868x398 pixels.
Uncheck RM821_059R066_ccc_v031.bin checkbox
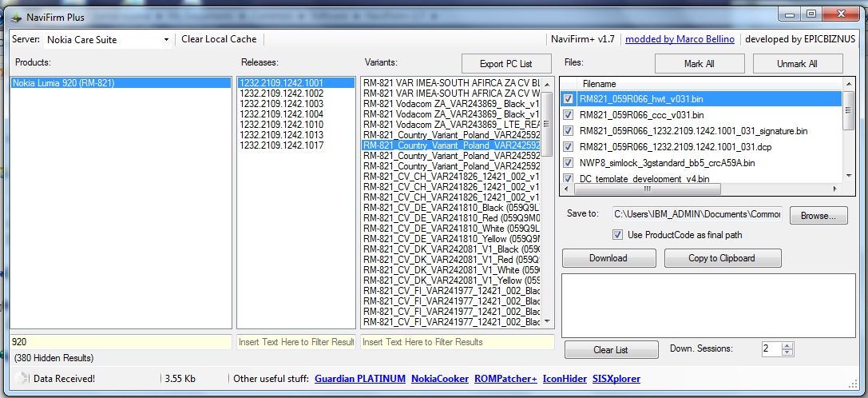[x=568, y=115]
